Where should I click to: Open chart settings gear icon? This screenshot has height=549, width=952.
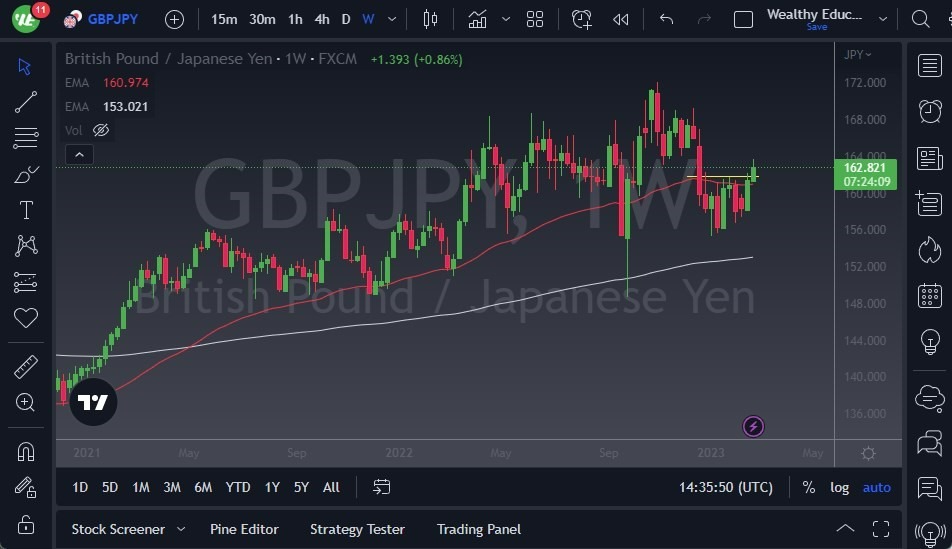point(868,453)
